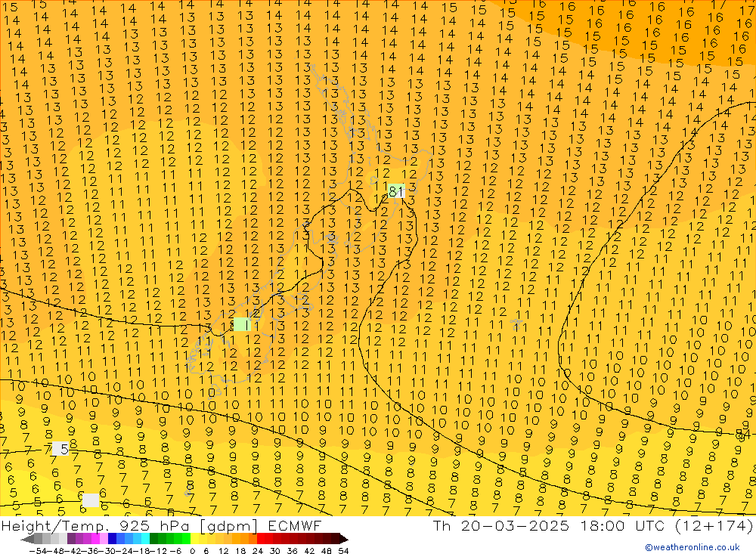
Task: Open the weatheronline.co.uk copyright link
Action: click(x=692, y=547)
